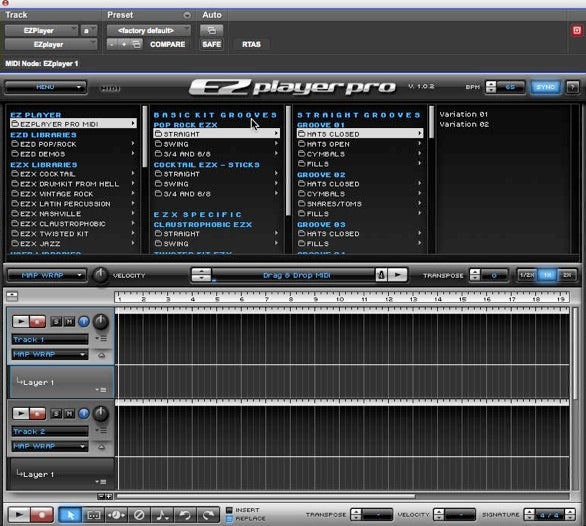Open EZPLAYER PRO MIDI folder
This screenshot has height=526, width=586.
point(73,124)
